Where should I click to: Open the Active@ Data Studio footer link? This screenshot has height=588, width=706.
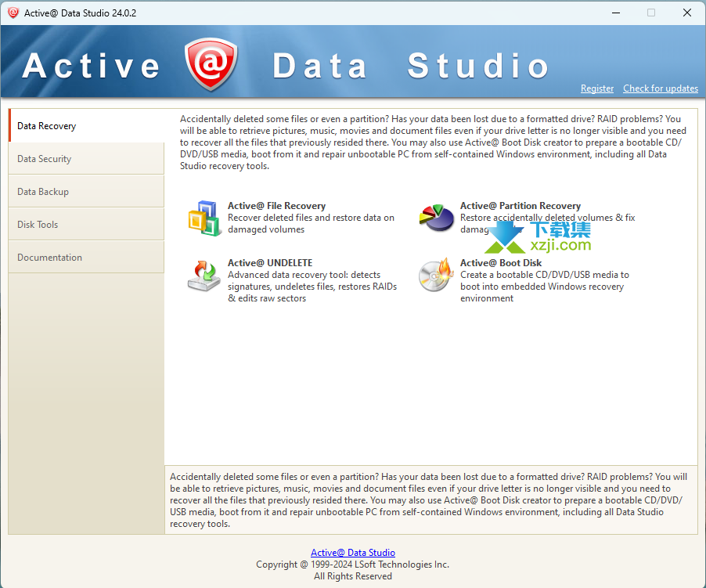click(353, 553)
